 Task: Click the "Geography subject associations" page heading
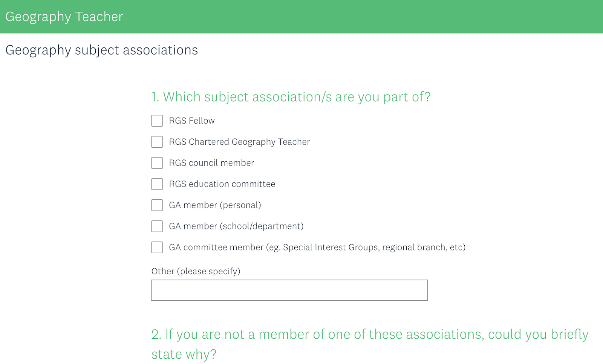click(x=101, y=50)
